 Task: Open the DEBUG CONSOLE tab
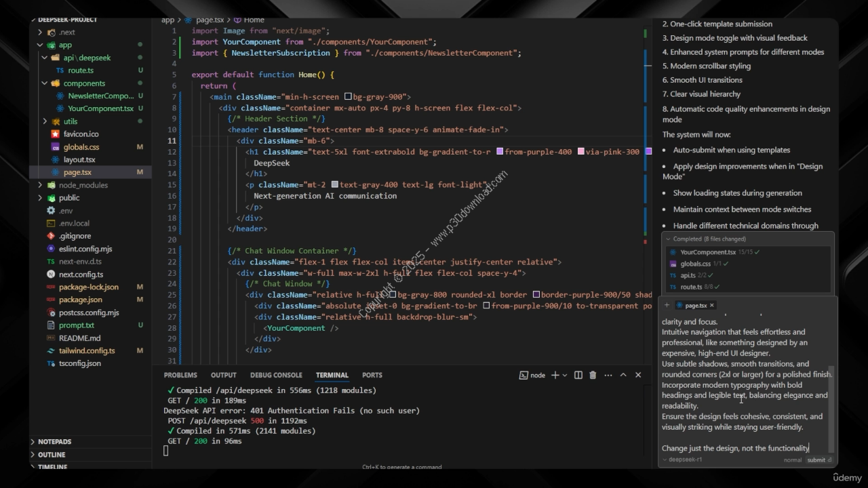pos(276,375)
